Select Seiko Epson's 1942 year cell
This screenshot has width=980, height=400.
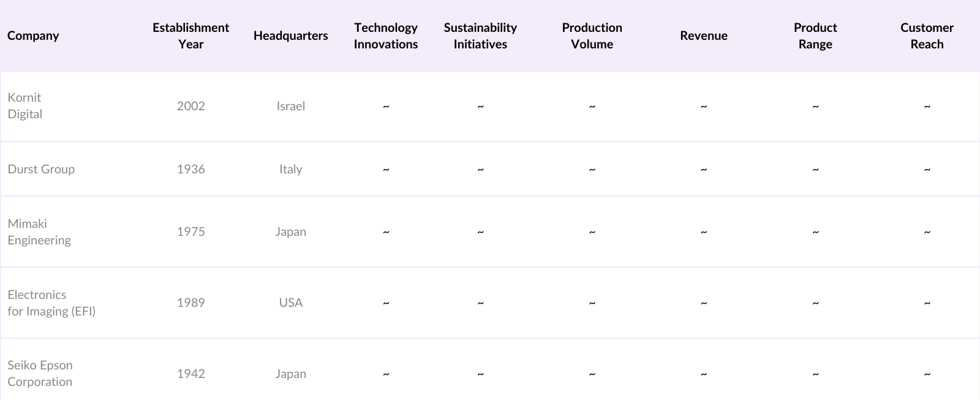pos(190,374)
